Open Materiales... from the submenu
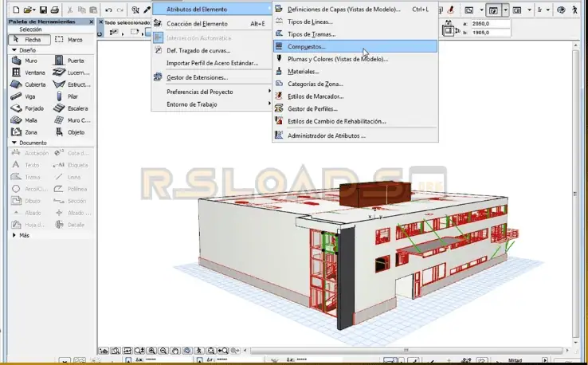The height and width of the screenshot is (365, 588). (x=355, y=71)
